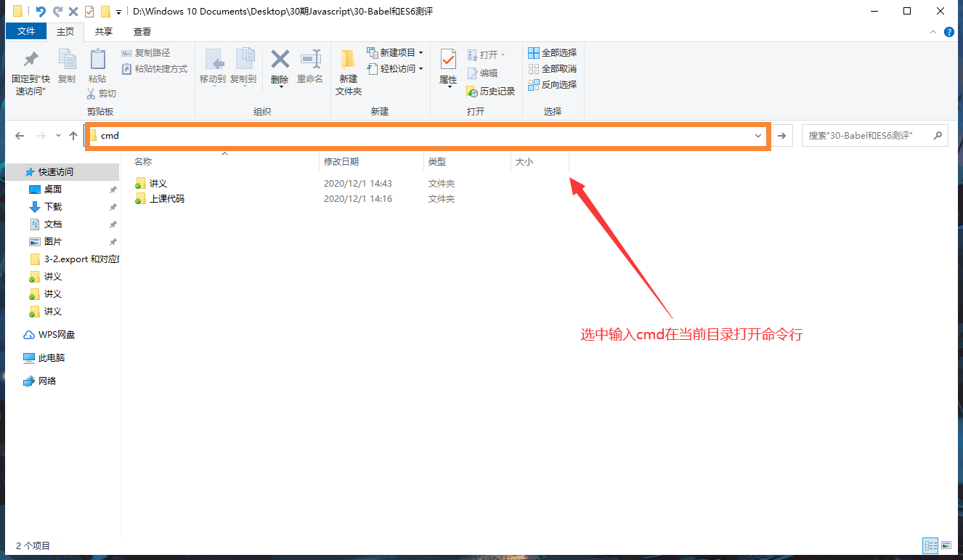Collapse the ribbon chevron
The image size is (963, 560).
(934, 32)
